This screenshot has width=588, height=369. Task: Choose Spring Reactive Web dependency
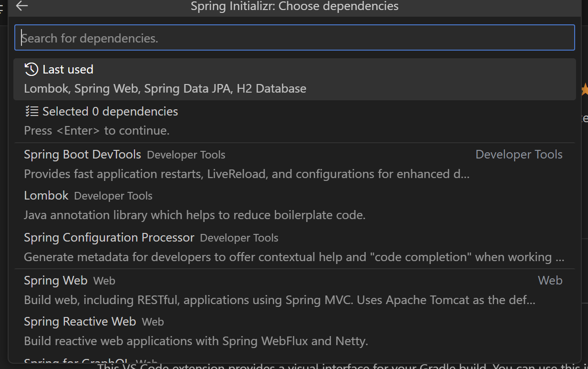coord(80,322)
